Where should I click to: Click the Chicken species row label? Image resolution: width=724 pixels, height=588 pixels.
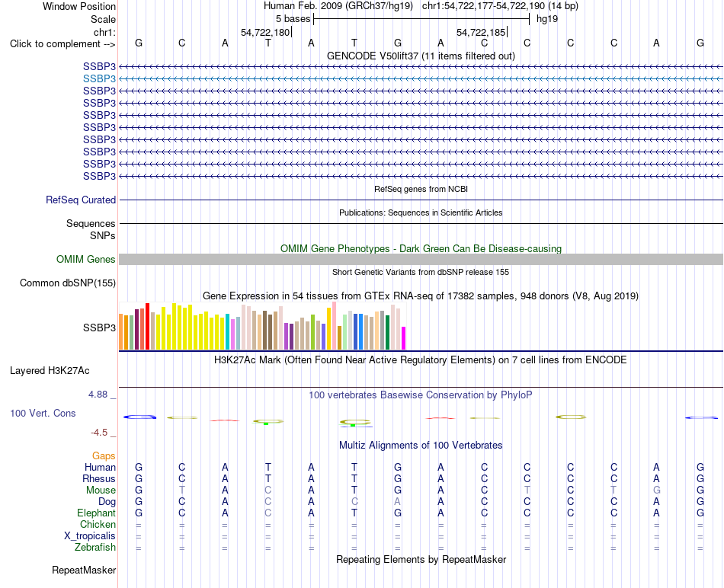98,524
